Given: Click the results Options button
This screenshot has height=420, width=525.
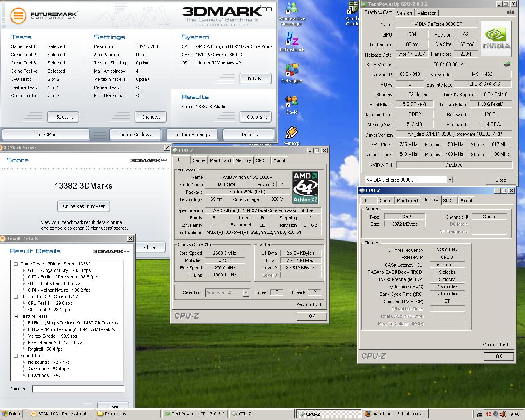Looking at the screenshot, I should 256,117.
